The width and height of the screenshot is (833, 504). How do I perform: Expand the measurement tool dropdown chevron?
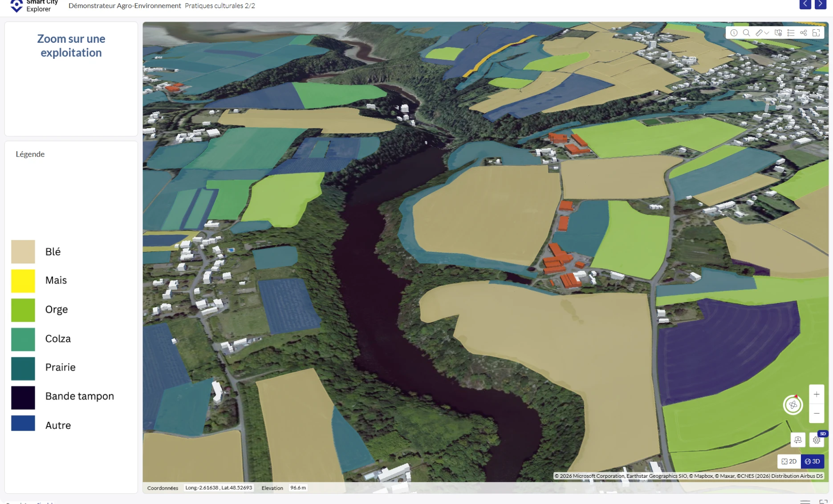(767, 33)
